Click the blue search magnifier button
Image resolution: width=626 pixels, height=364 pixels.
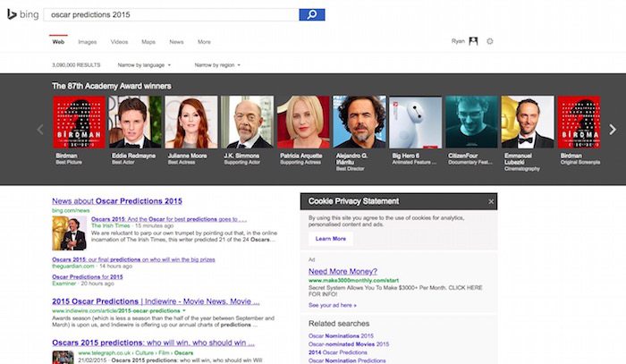click(x=312, y=15)
